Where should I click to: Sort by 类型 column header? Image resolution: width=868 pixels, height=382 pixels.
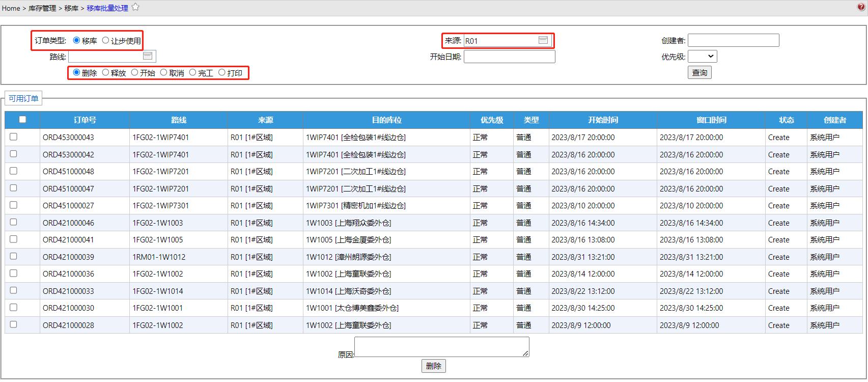(x=531, y=120)
